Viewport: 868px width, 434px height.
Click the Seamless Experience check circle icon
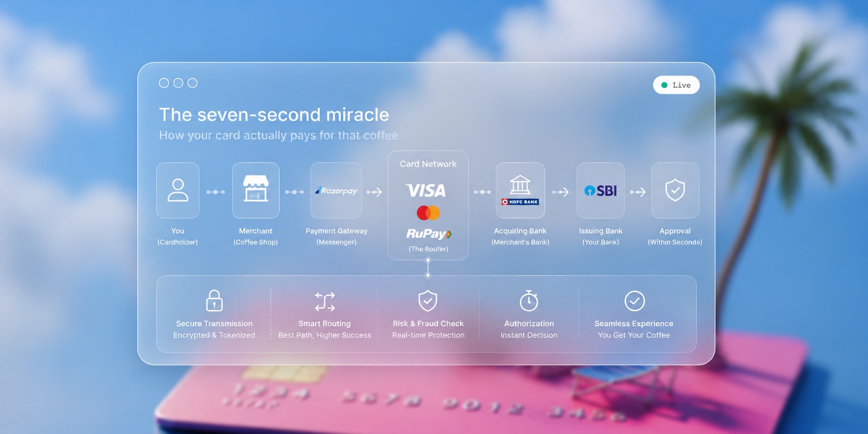(x=635, y=301)
